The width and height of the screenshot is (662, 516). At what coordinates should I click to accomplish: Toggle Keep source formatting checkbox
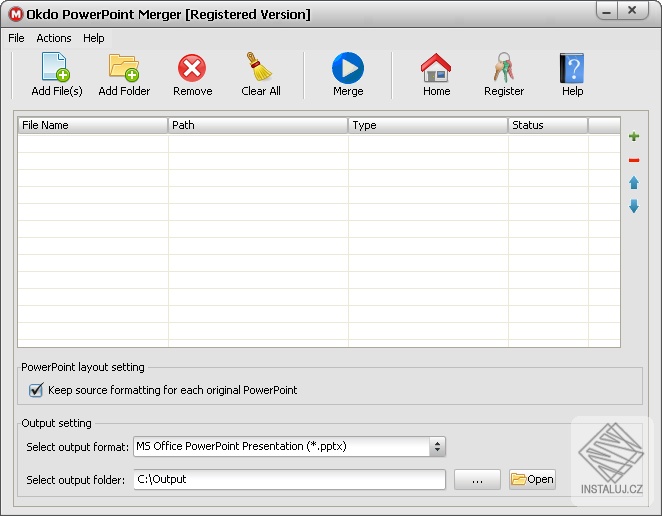(x=36, y=390)
